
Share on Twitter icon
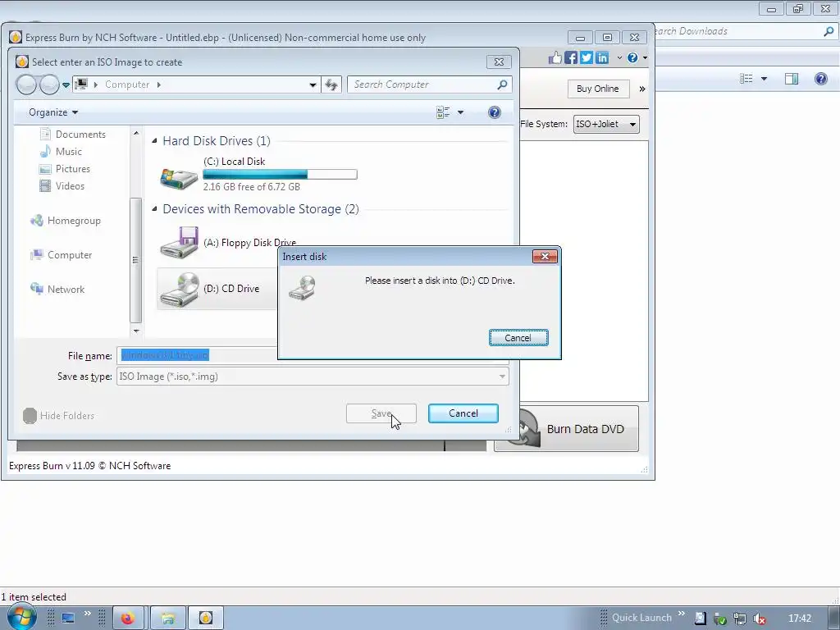coord(587,57)
